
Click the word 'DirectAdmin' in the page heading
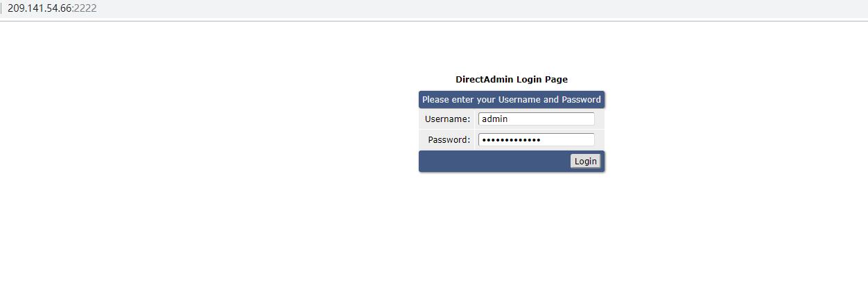[x=485, y=79]
